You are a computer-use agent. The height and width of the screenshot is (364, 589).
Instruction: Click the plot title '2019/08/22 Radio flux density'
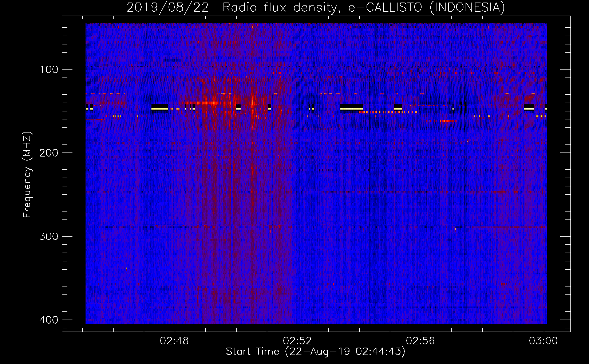pos(316,7)
